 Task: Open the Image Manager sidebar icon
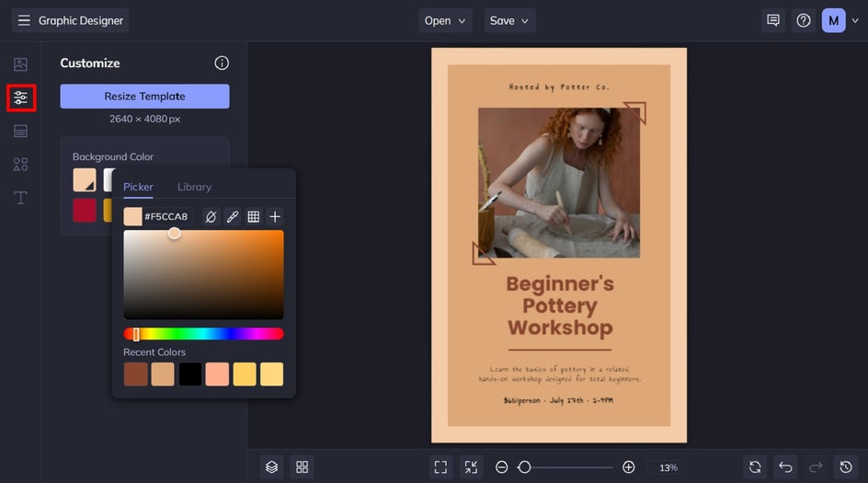20,64
